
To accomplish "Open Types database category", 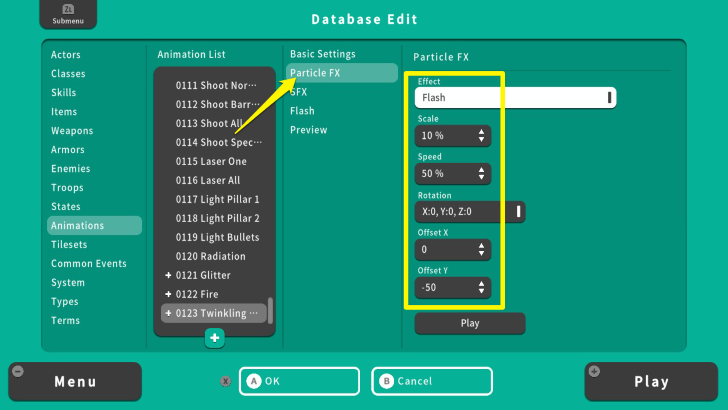I will 94,302.
